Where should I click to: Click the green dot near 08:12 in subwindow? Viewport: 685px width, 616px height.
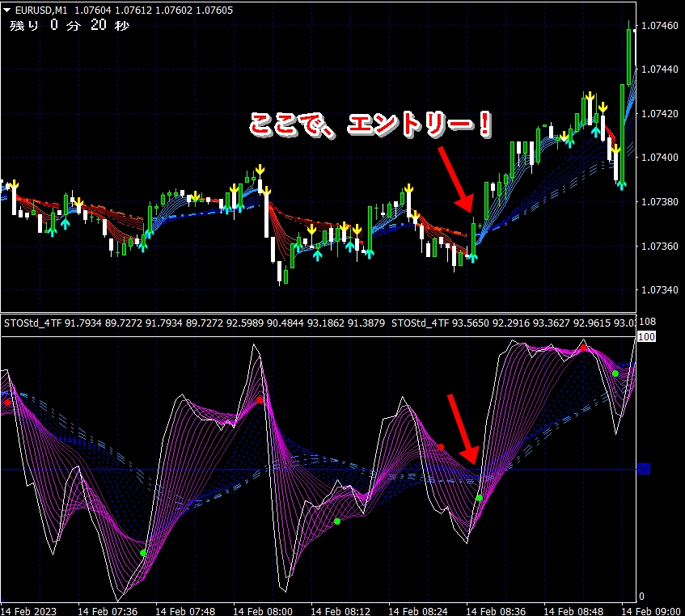pos(336,521)
